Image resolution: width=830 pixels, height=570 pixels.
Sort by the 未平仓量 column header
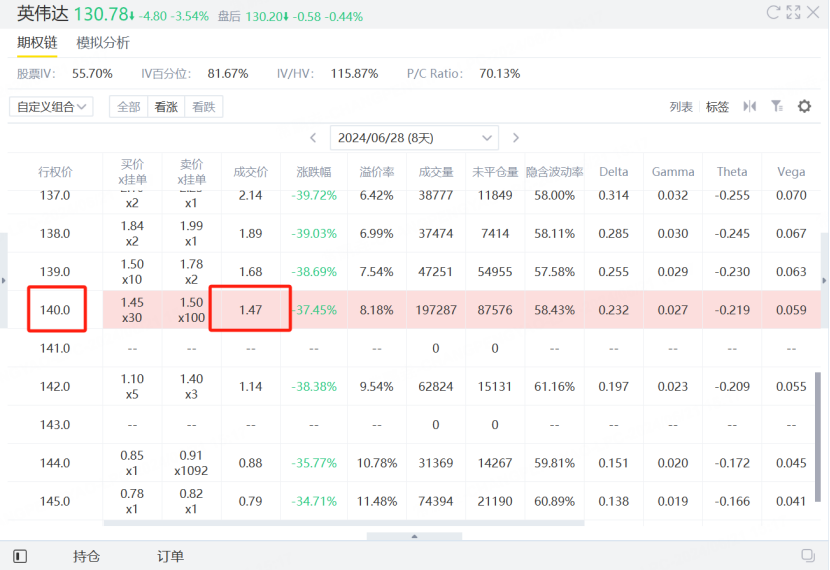click(x=495, y=172)
